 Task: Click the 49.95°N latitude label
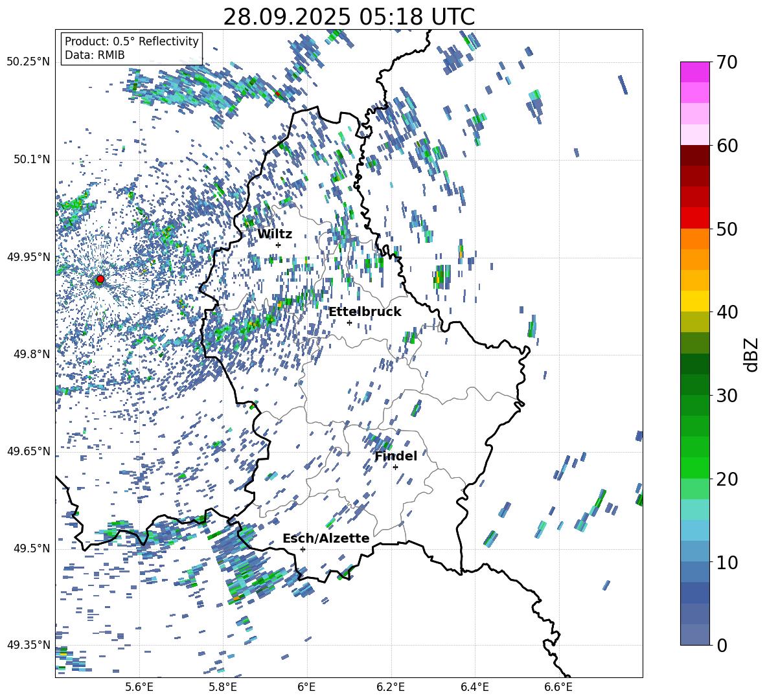tap(29, 256)
